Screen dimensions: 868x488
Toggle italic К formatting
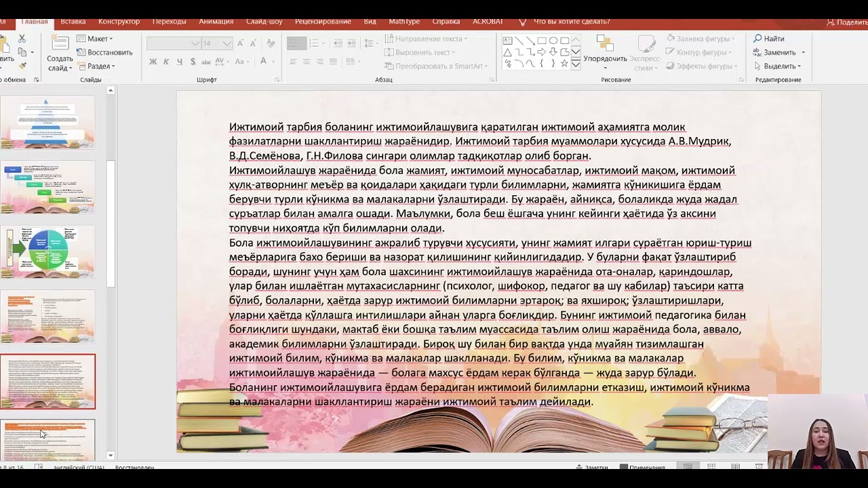click(167, 62)
